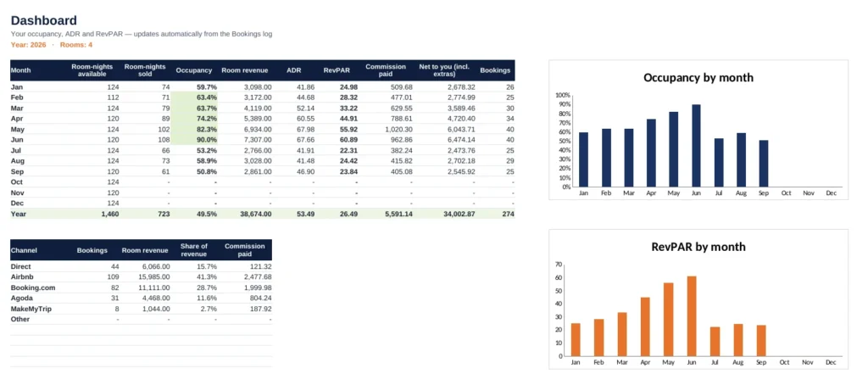The height and width of the screenshot is (385, 868).
Task: Select the Other channel row
Action: tap(142, 319)
